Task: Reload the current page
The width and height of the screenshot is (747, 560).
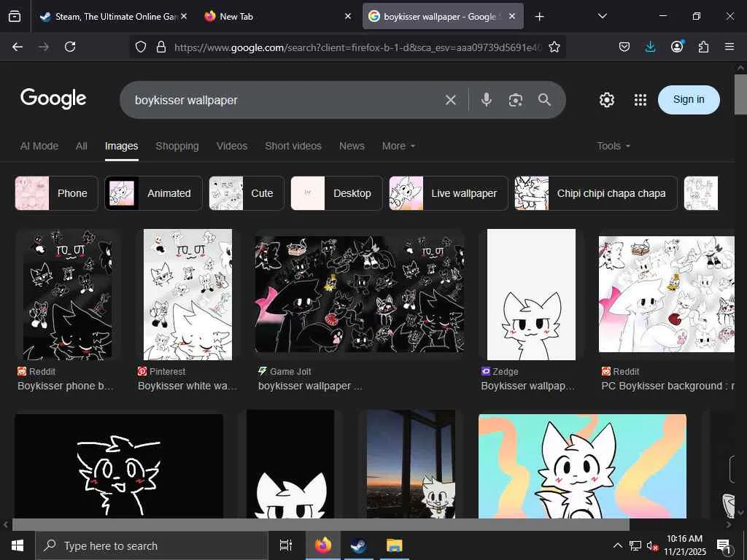Action: (x=70, y=47)
